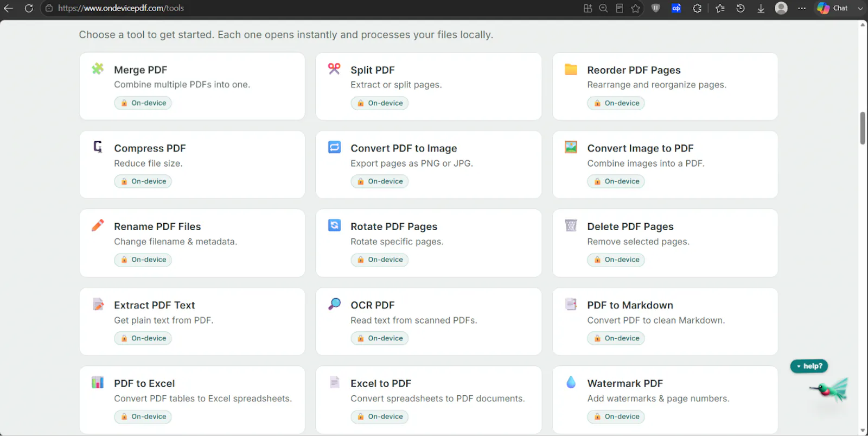
Task: Open the favorites list icon
Action: (720, 8)
